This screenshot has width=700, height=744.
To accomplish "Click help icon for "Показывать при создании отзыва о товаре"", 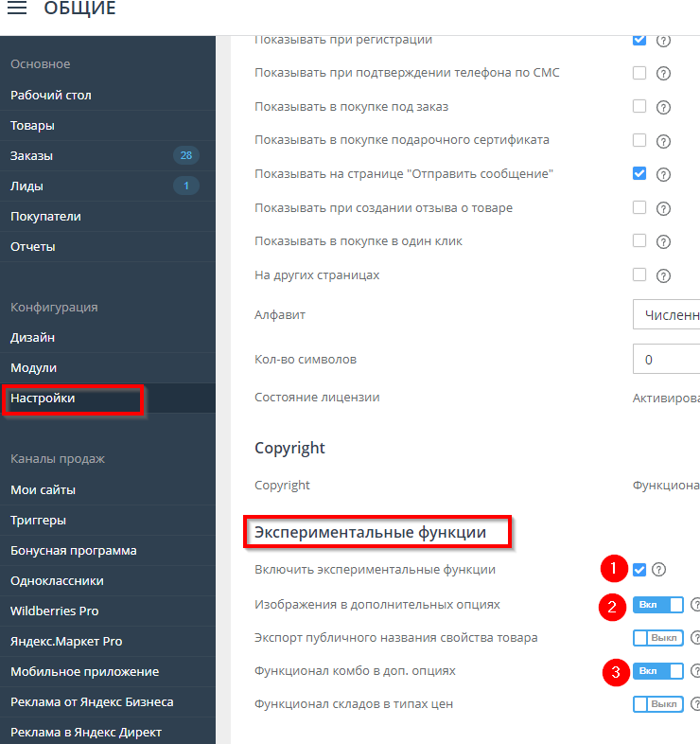I will pyautogui.click(x=663, y=208).
